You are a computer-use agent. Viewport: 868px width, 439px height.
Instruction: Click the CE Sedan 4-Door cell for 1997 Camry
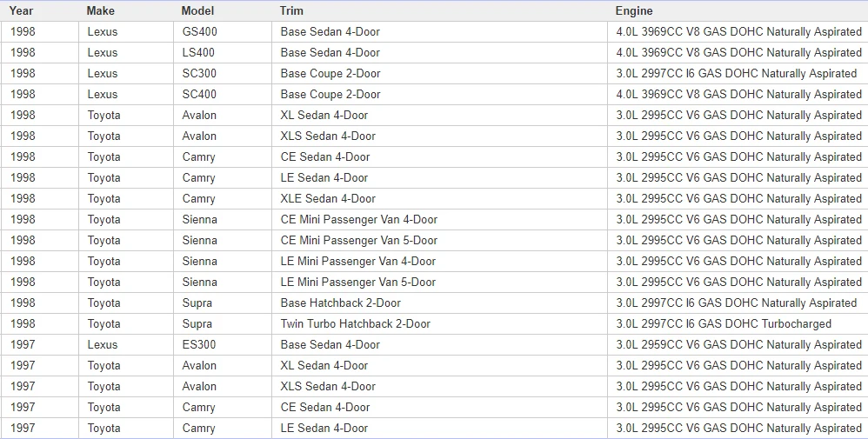pyautogui.click(x=439, y=408)
